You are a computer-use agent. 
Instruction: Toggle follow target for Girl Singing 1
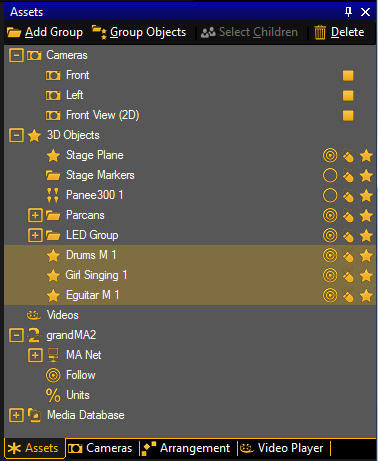click(330, 275)
